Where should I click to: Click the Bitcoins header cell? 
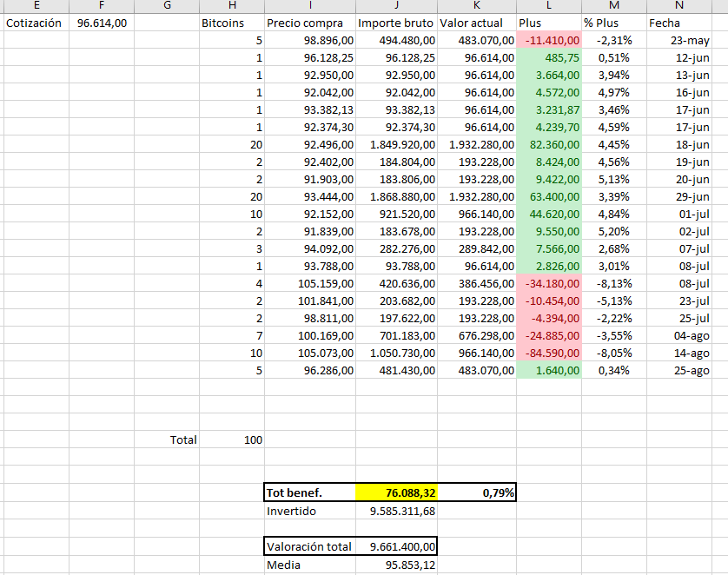[232, 23]
